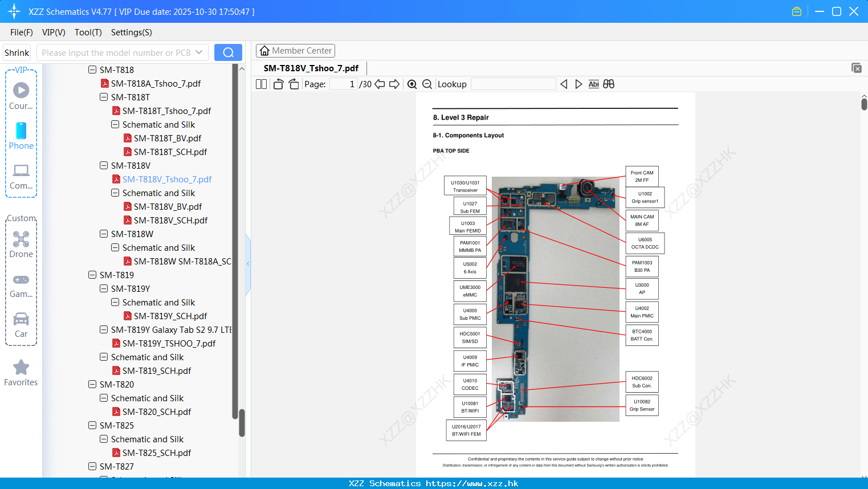The width and height of the screenshot is (868, 489).
Task: Open the Settings(S) menu
Action: (x=132, y=32)
